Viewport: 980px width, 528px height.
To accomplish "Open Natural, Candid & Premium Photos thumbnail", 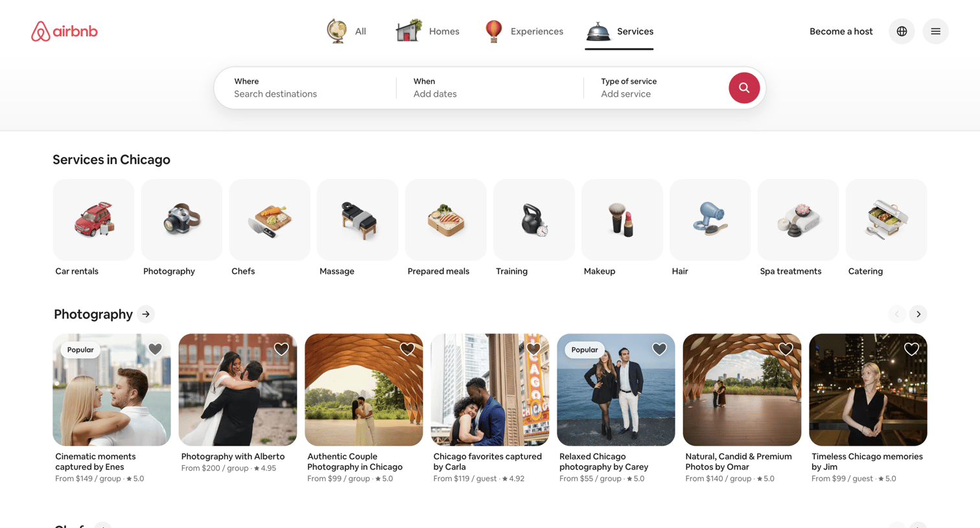I will click(x=742, y=390).
